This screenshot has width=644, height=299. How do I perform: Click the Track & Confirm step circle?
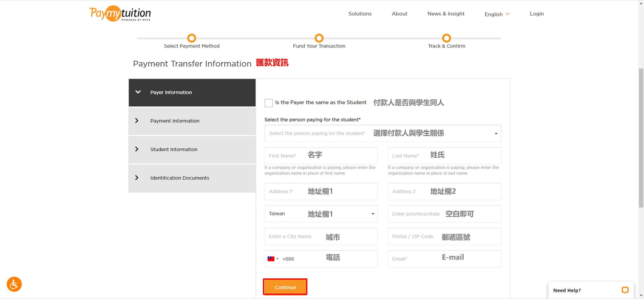click(446, 38)
